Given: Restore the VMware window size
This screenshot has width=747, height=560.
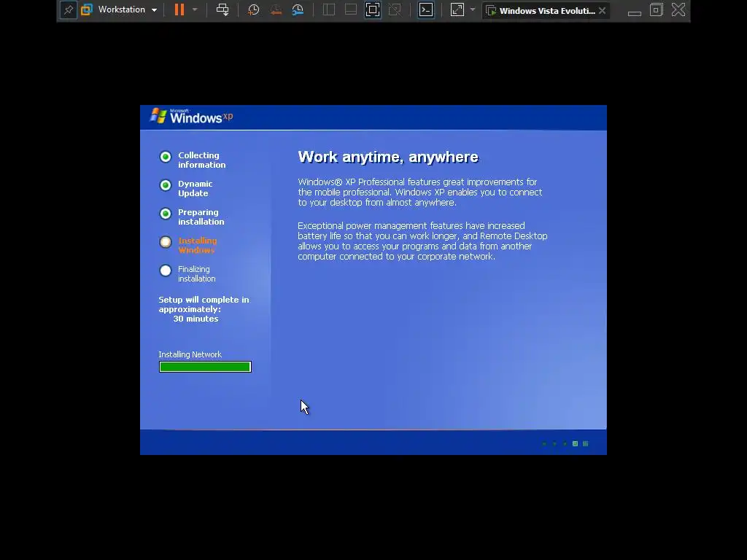Looking at the screenshot, I should click(657, 10).
